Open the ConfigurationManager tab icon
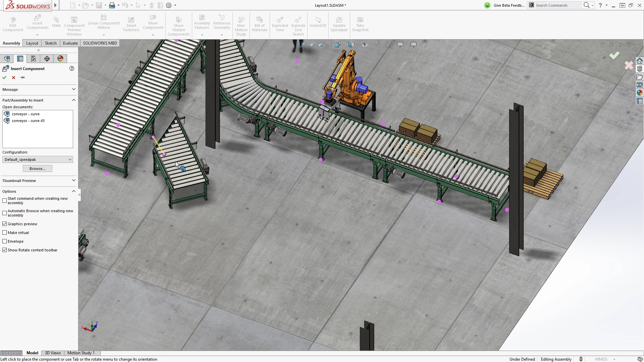This screenshot has width=644, height=362. [34, 59]
